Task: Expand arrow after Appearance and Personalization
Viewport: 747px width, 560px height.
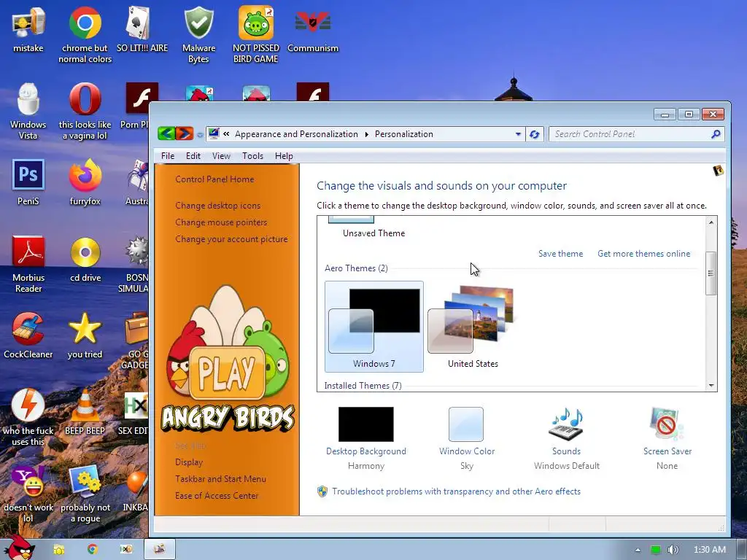Action: click(366, 134)
